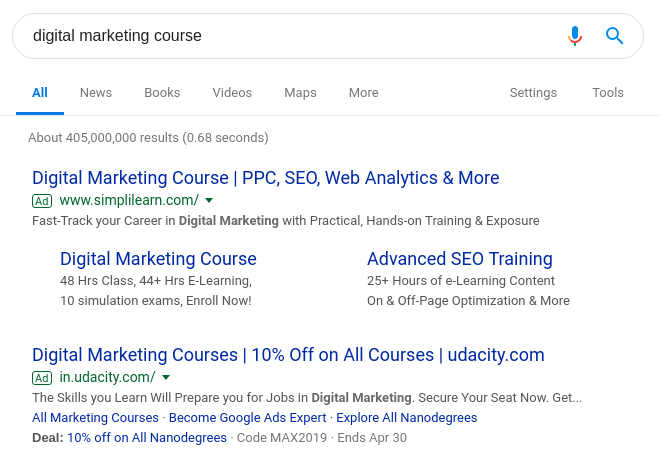Viewport: 660px width, 459px height.
Task: Click the magnifying glass search icon
Action: pyautogui.click(x=614, y=36)
